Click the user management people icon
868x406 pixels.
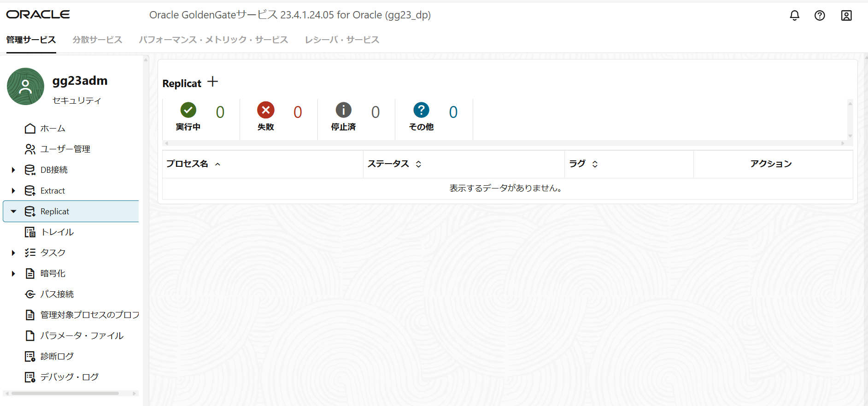click(30, 149)
